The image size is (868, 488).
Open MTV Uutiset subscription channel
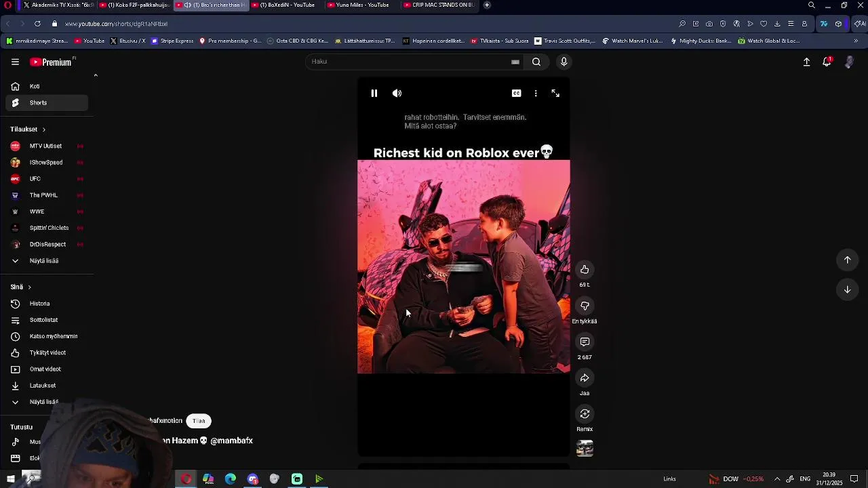[x=47, y=146]
